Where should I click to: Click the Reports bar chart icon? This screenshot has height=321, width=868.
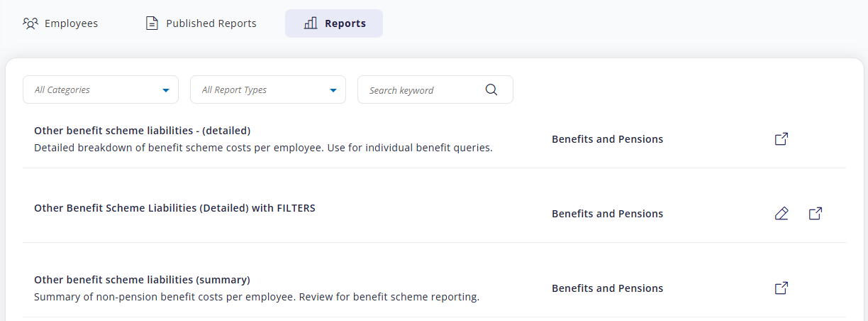coord(311,23)
